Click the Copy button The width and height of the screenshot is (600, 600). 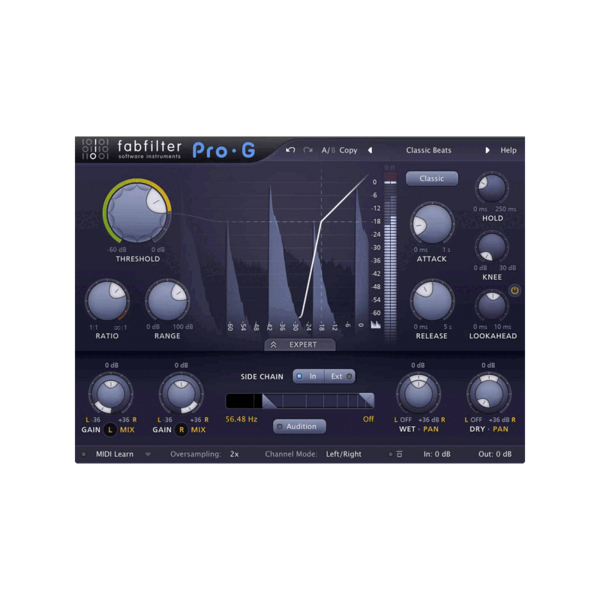click(x=348, y=150)
